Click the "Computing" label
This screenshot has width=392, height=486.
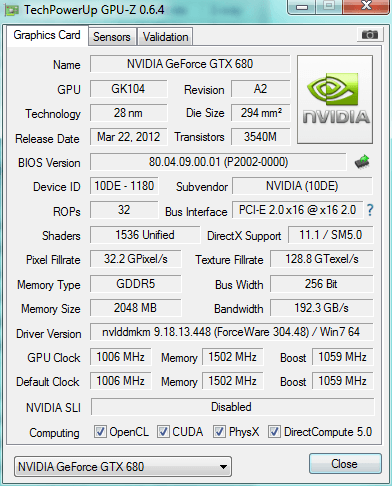(x=54, y=433)
